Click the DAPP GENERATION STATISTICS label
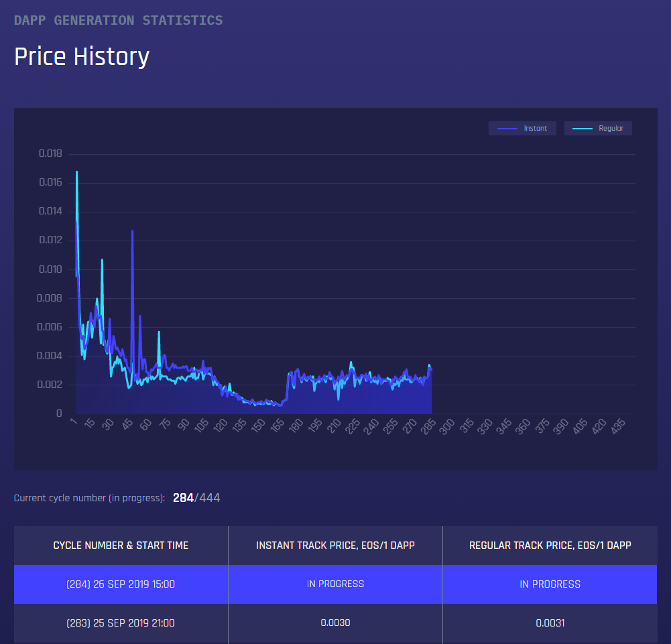 pyautogui.click(x=118, y=20)
